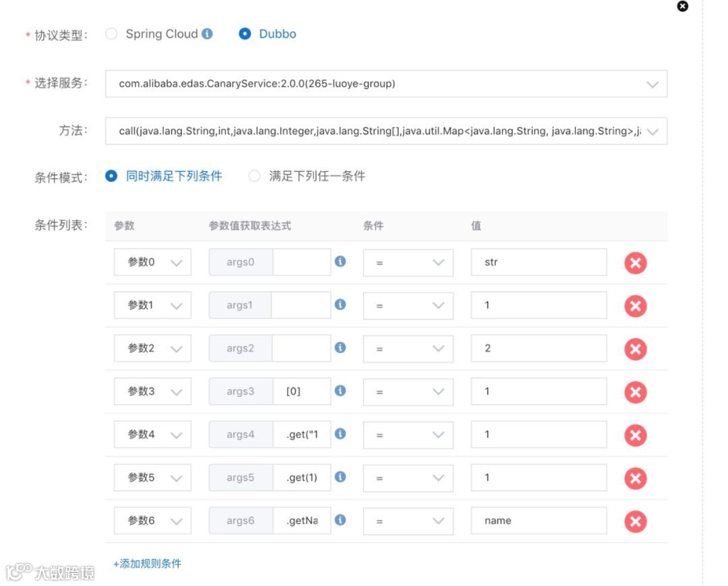Focus value field in 参数1 row

[x=539, y=306]
